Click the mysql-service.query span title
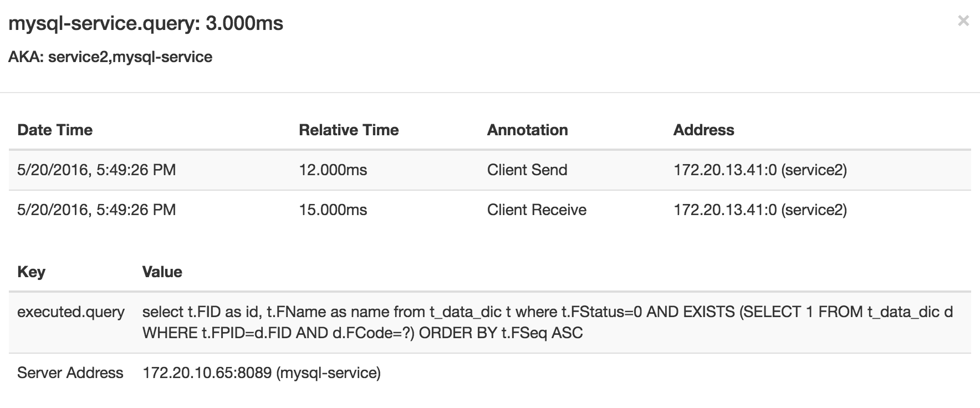The width and height of the screenshot is (980, 408). click(146, 23)
